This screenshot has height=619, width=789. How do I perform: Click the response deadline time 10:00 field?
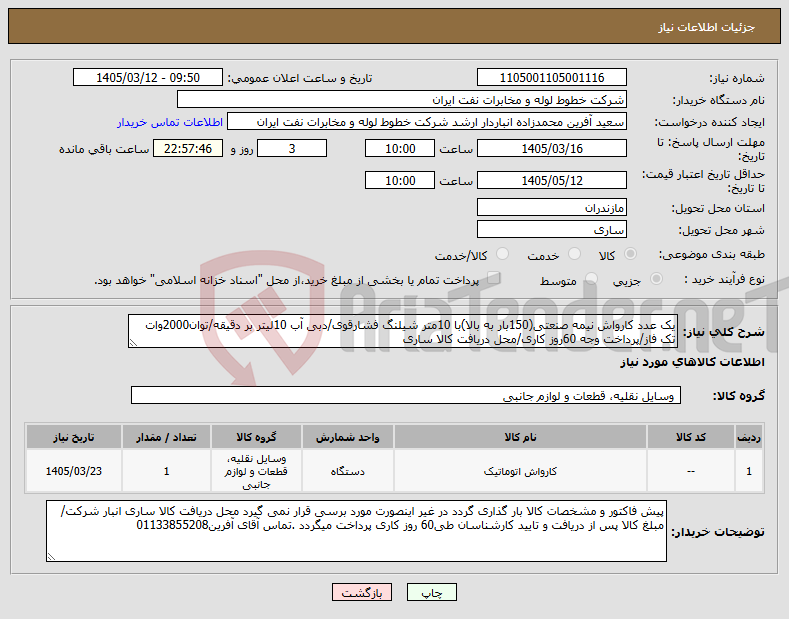400,148
